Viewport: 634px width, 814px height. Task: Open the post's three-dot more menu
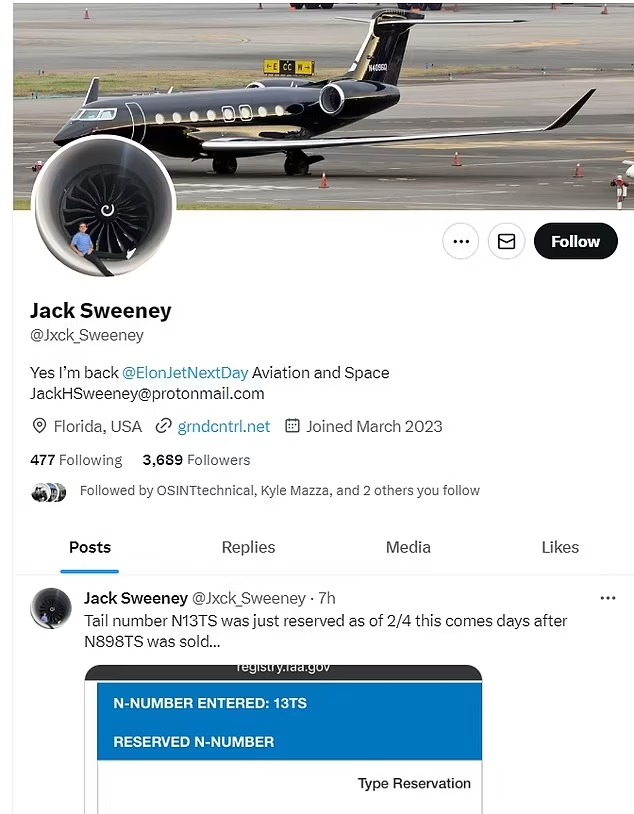[607, 598]
